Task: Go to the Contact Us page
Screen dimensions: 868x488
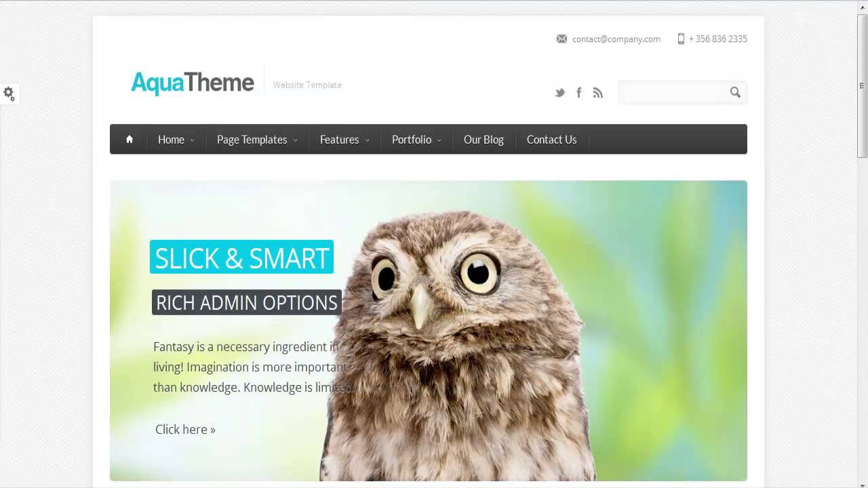Action: [x=551, y=140]
